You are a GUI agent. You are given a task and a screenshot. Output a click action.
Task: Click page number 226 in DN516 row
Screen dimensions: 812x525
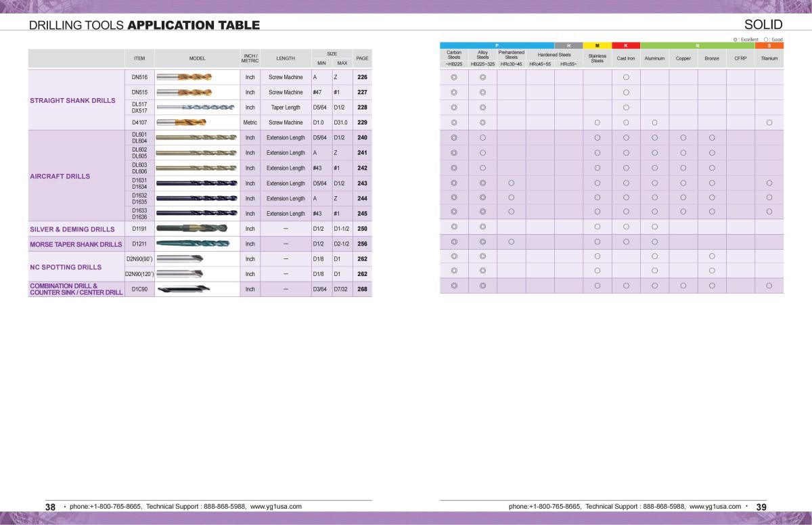tap(362, 77)
